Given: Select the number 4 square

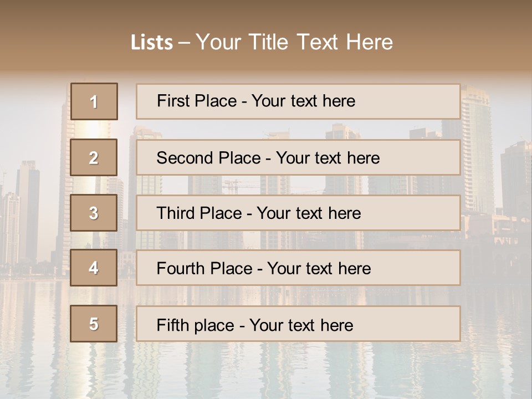Looking at the screenshot, I should tap(94, 268).
